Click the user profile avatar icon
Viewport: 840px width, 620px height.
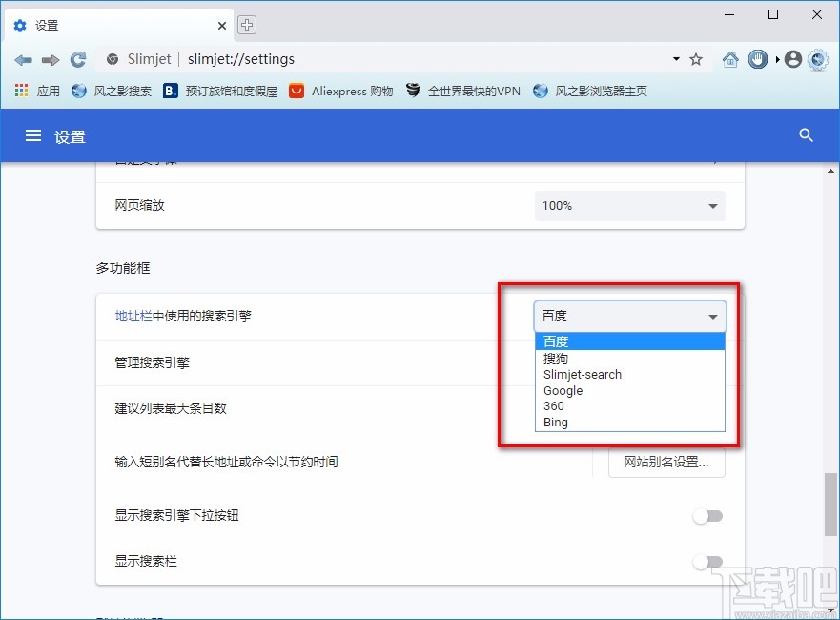pos(793,59)
